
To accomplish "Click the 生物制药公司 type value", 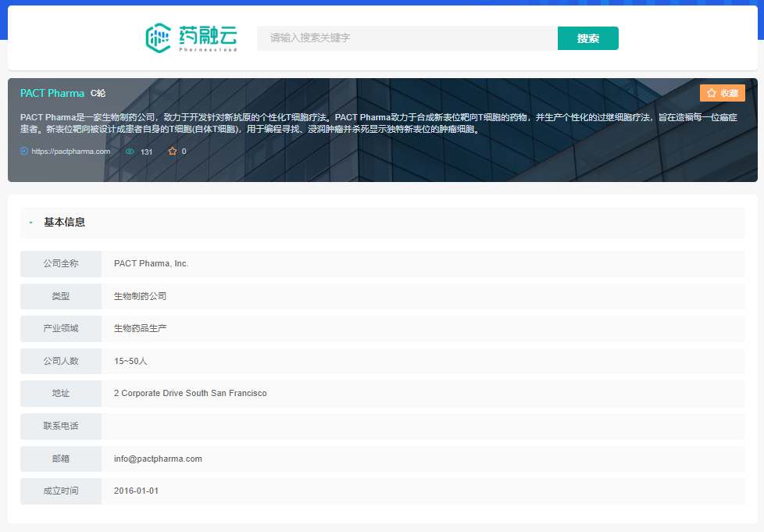I will [x=140, y=296].
